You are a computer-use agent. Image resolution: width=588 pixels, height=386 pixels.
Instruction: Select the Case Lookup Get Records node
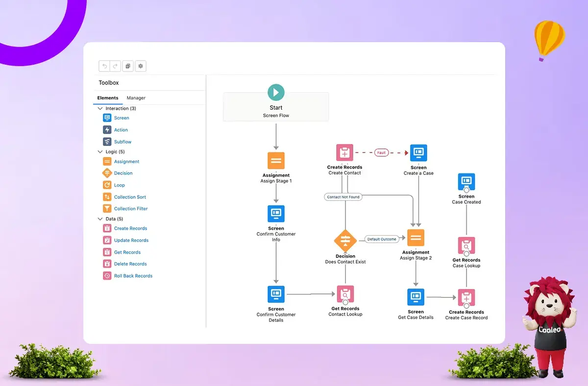466,246
